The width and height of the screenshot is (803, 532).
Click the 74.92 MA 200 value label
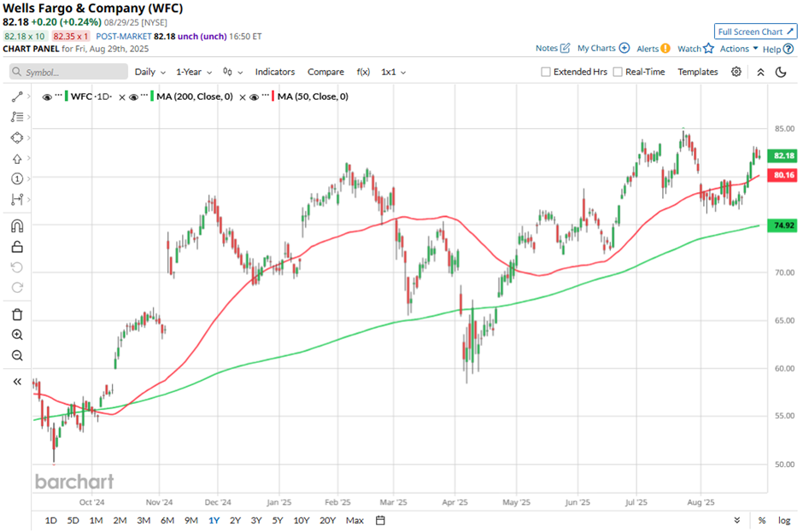pos(782,225)
